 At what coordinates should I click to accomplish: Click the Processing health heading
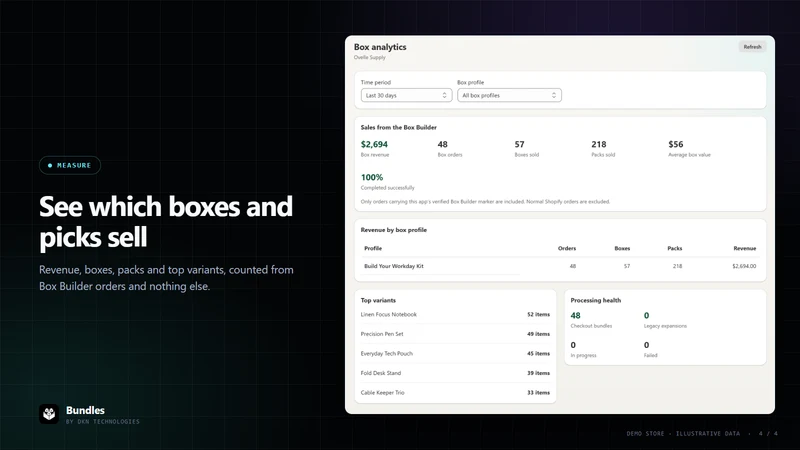point(595,301)
